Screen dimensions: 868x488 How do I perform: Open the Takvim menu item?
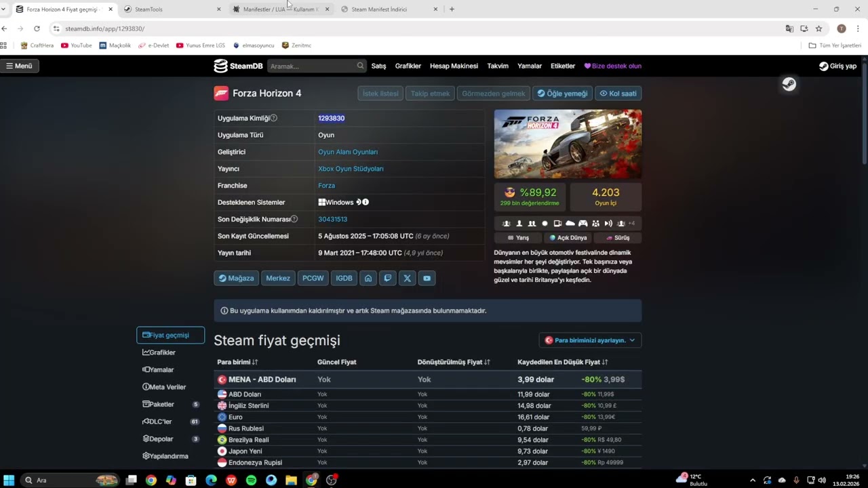point(498,66)
